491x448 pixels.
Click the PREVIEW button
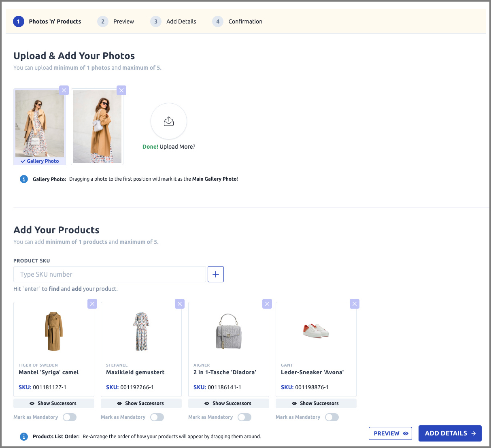[390, 433]
